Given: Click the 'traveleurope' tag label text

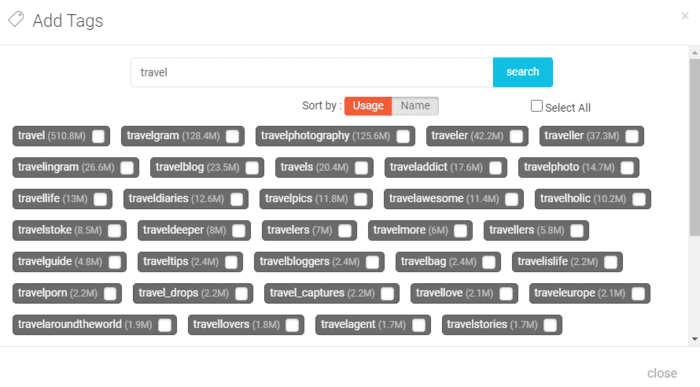Looking at the screenshot, I should 564,293.
